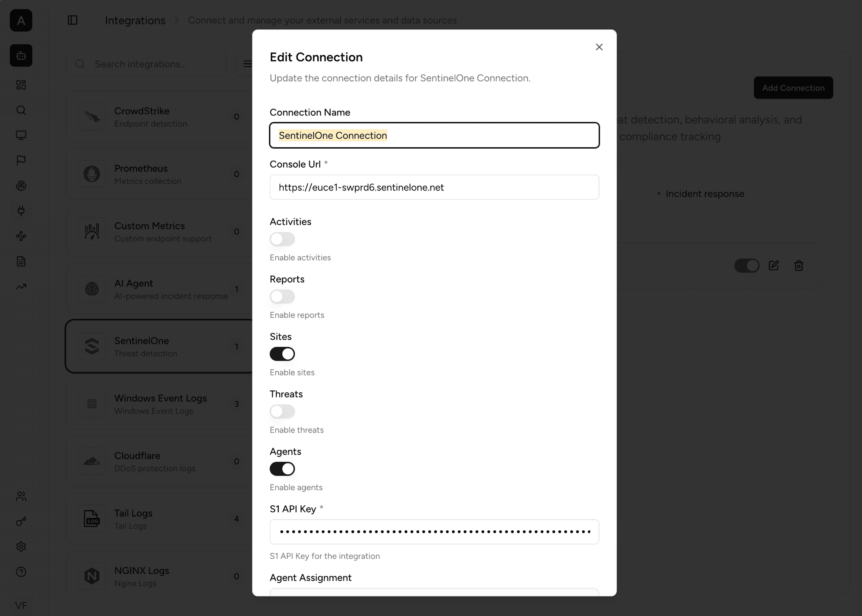Select the Custom Metrics integration card
The width and height of the screenshot is (862, 616).
(159, 231)
